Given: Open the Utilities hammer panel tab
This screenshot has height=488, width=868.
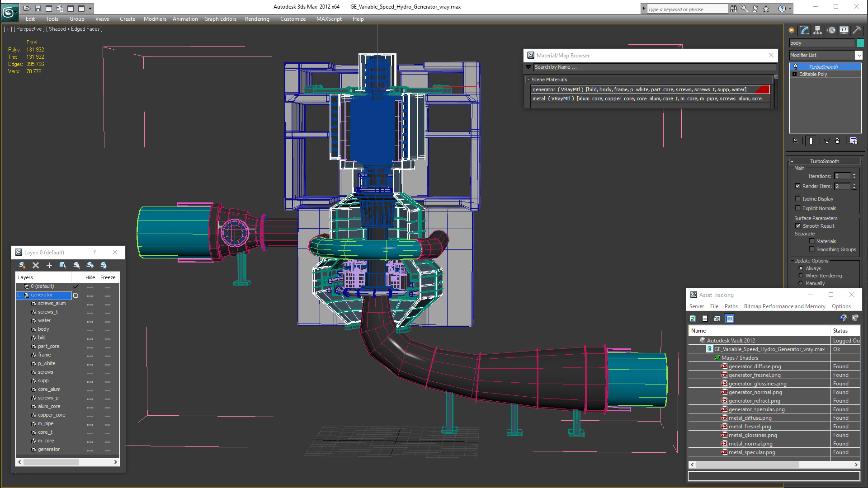Looking at the screenshot, I should coord(857,30).
